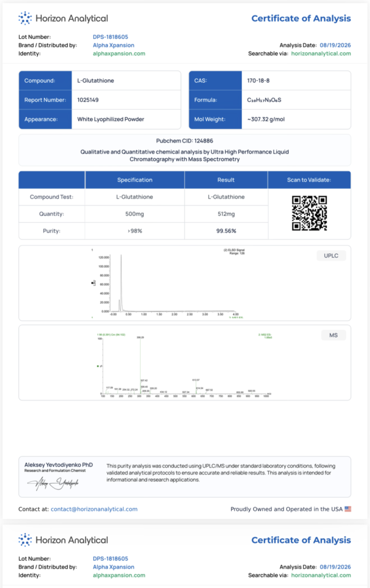Open the alphaxpansion.com link in the second page header
The width and height of the screenshot is (370, 588).
pyautogui.click(x=119, y=575)
